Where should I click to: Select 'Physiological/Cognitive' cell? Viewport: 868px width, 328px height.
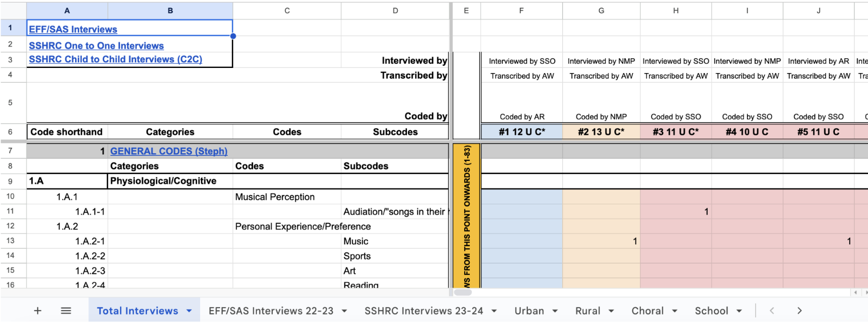click(170, 181)
